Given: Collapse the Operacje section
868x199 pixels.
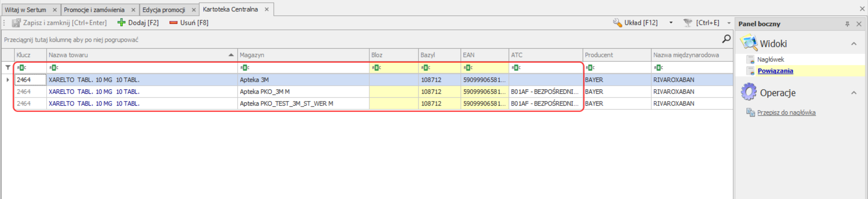Looking at the screenshot, I should pyautogui.click(x=854, y=93).
